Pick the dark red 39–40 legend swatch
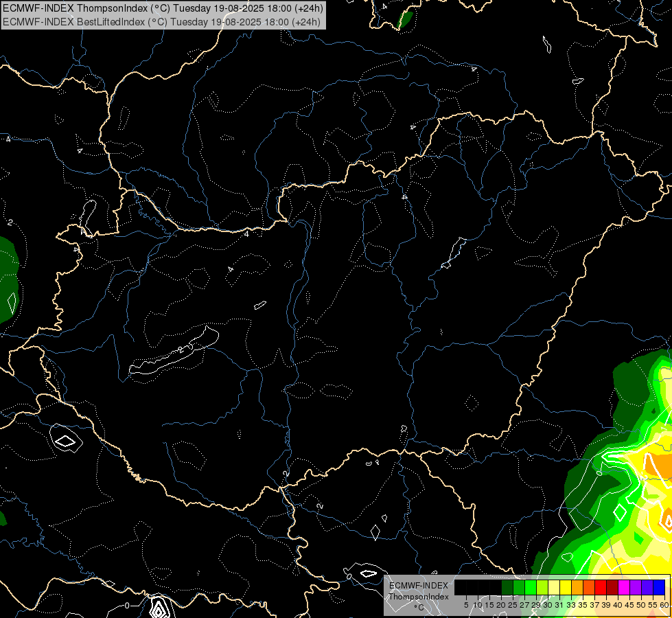This screenshot has width=672, height=618. pos(612,587)
